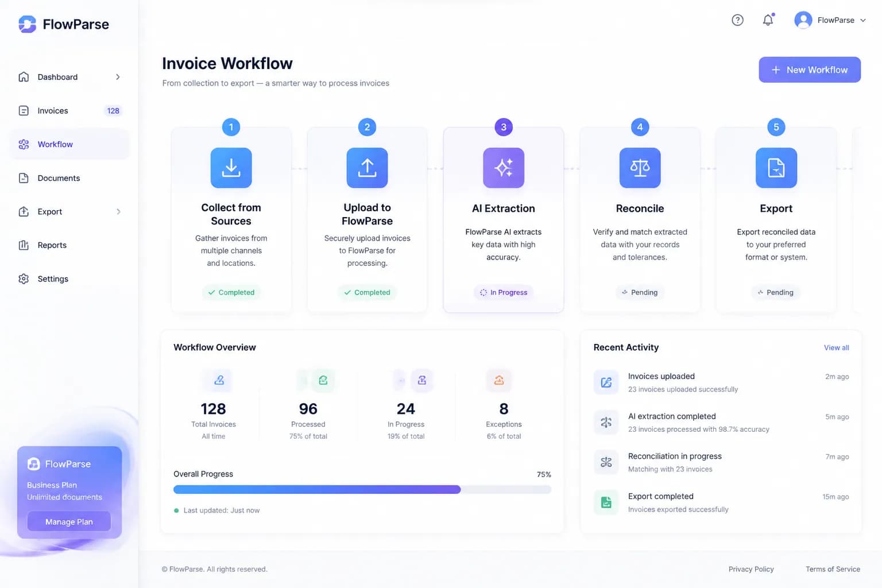
Task: Click 'Last updated: Just now' text
Action: tap(222, 510)
